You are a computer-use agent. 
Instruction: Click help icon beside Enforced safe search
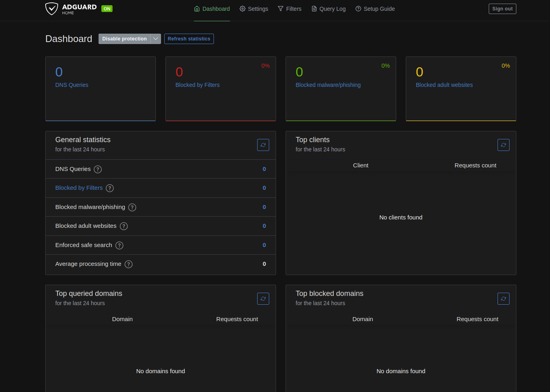pyautogui.click(x=119, y=245)
